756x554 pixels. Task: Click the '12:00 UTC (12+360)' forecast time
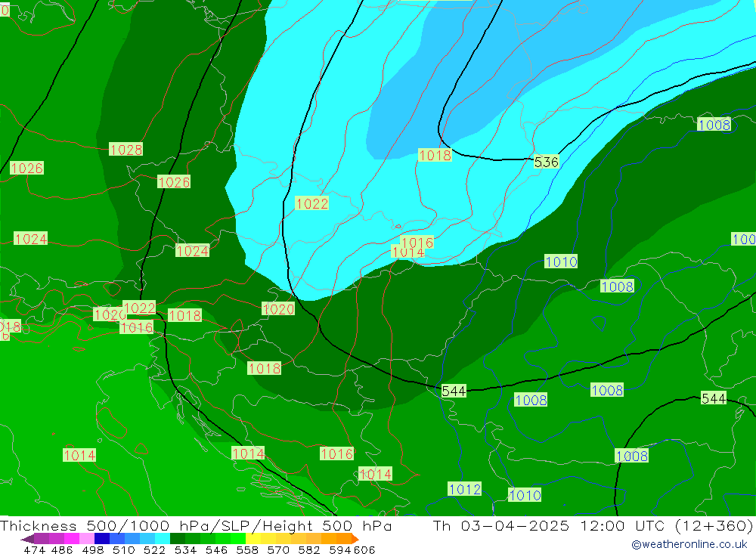668,525
